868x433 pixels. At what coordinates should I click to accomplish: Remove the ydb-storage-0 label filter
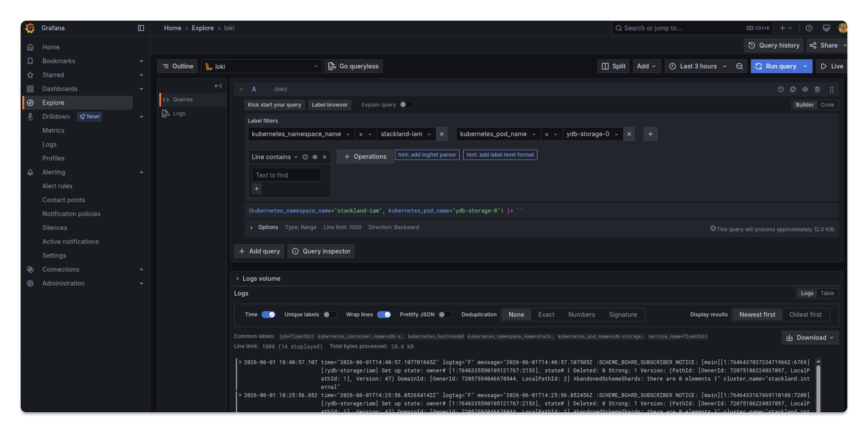[629, 134]
